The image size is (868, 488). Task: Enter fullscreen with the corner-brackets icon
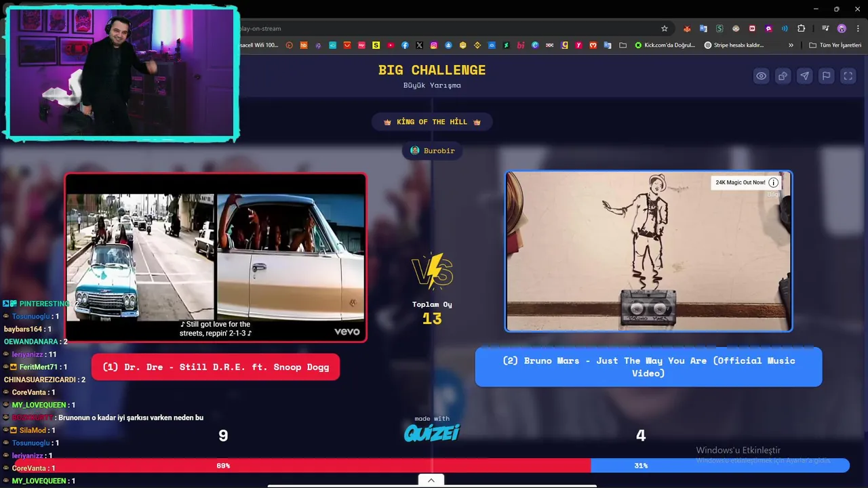848,76
